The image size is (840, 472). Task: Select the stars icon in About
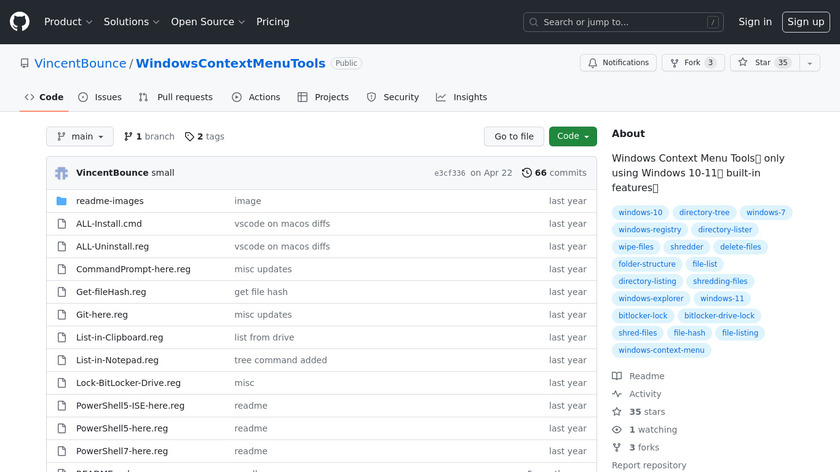tap(617, 411)
